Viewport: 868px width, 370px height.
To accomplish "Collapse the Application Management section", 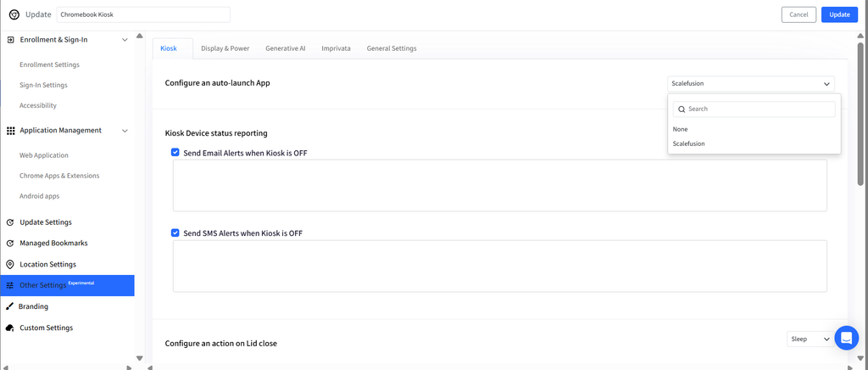I will point(125,131).
